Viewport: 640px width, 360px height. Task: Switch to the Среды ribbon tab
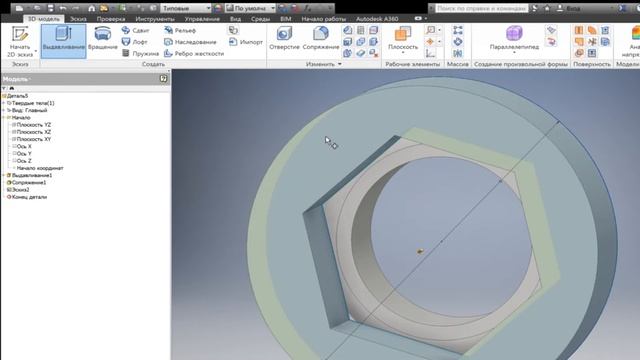260,19
